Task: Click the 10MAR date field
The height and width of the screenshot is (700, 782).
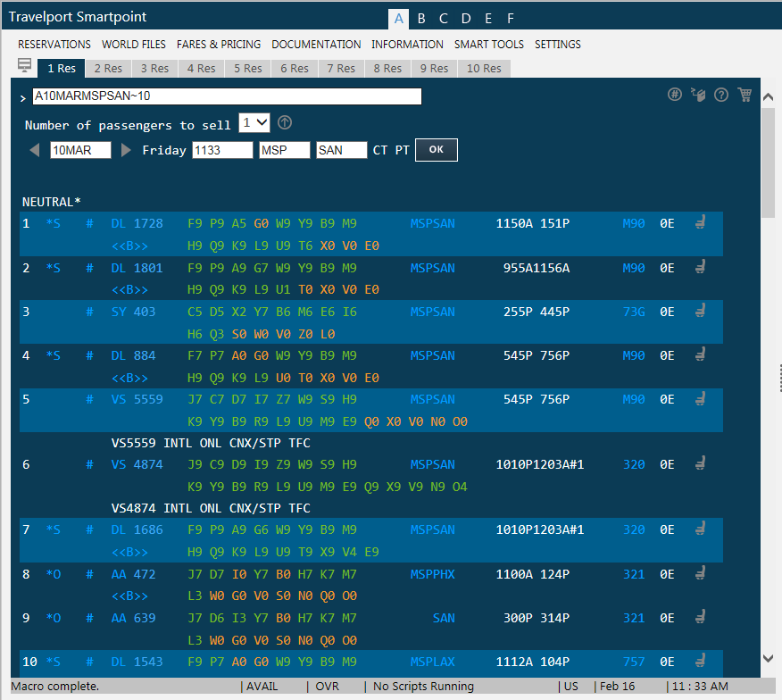Action: 80,150
